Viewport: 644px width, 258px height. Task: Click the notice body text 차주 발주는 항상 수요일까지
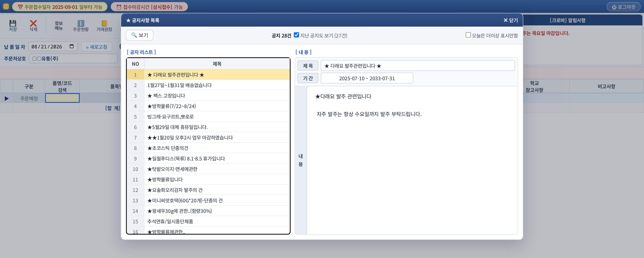369,114
